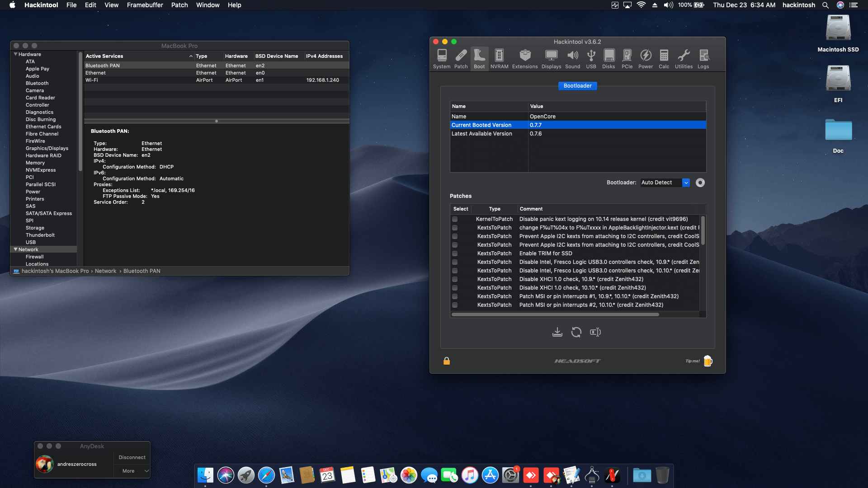Click the Bootloader tab
The height and width of the screenshot is (488, 868).
click(x=578, y=86)
